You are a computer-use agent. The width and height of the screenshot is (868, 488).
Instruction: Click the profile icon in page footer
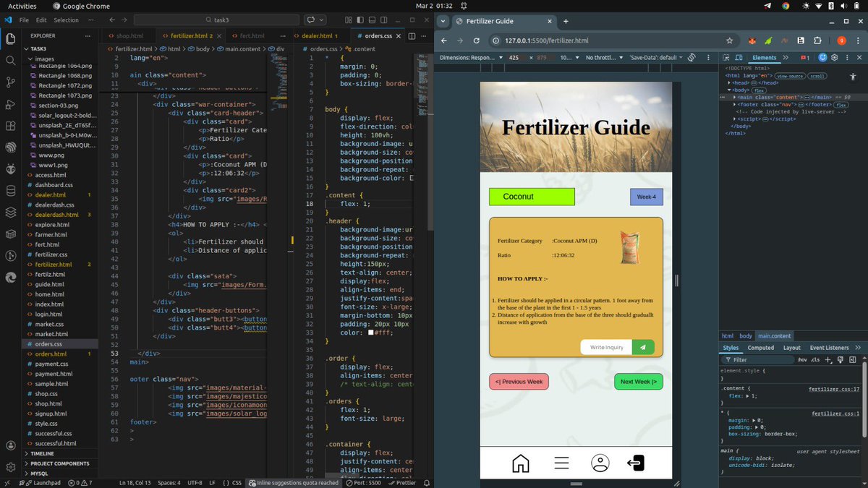point(600,463)
